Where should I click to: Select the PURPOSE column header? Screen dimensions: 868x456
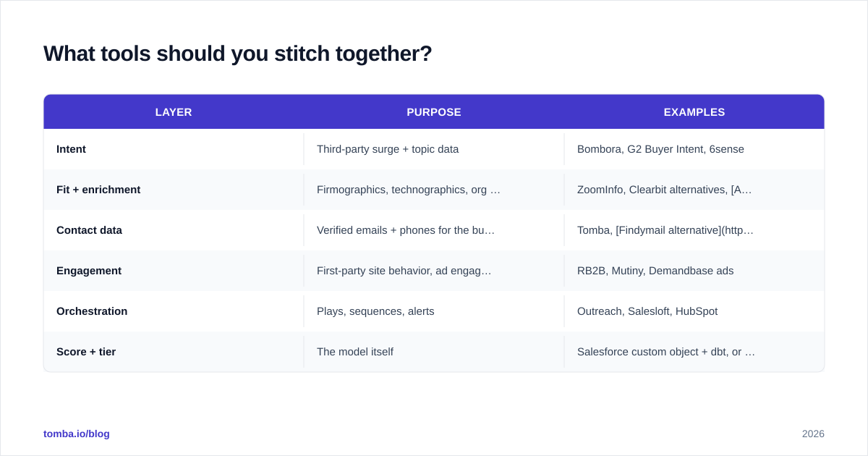[x=434, y=112]
